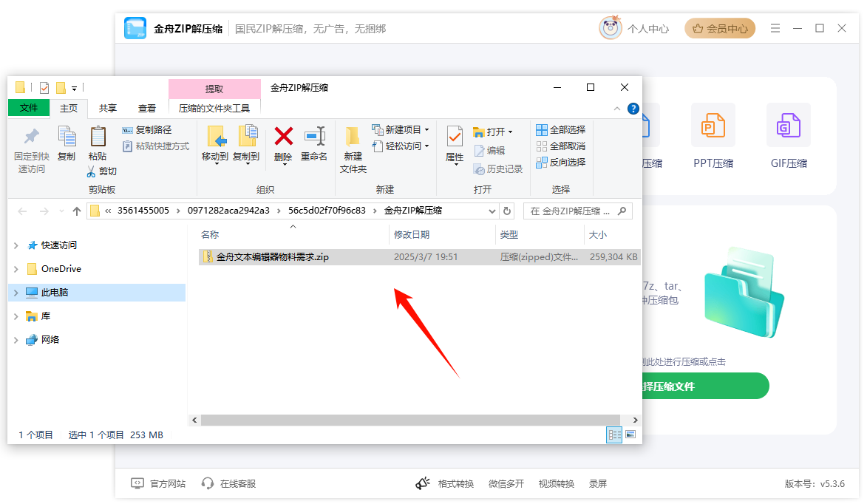867x504 pixels.
Task: Open the Compressed Folder Tools (压缩的文件夹工具) tab
Action: (214, 109)
